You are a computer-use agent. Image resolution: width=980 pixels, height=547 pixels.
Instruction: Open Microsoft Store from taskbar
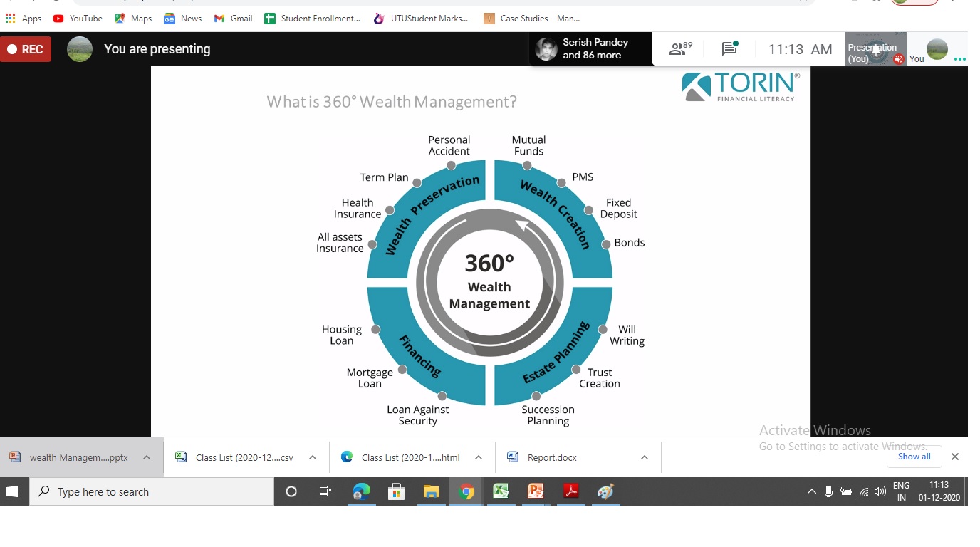[x=397, y=491]
